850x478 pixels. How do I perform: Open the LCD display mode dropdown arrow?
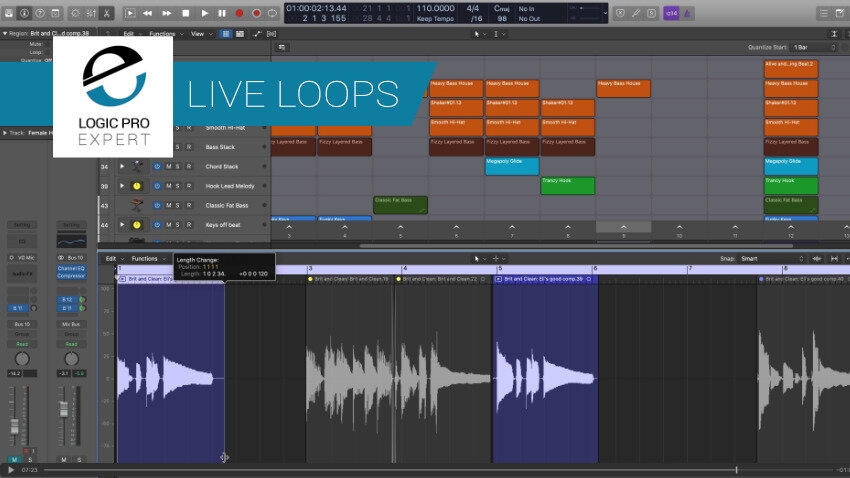pos(605,13)
